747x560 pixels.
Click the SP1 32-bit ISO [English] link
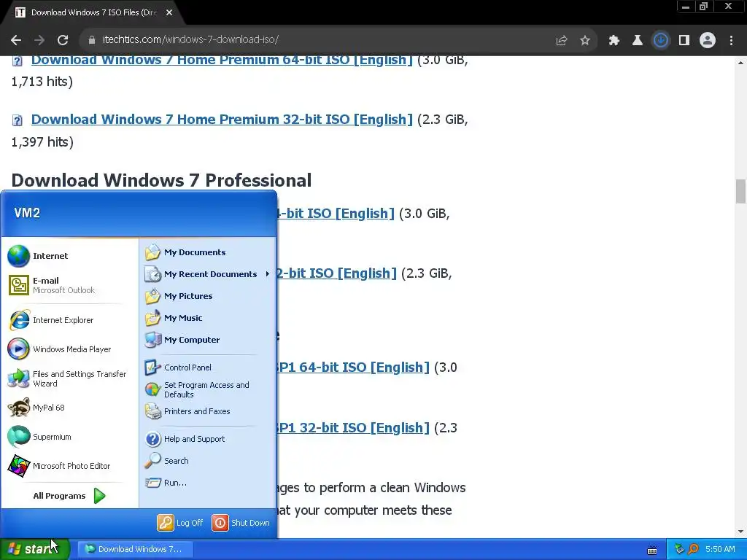tap(353, 427)
